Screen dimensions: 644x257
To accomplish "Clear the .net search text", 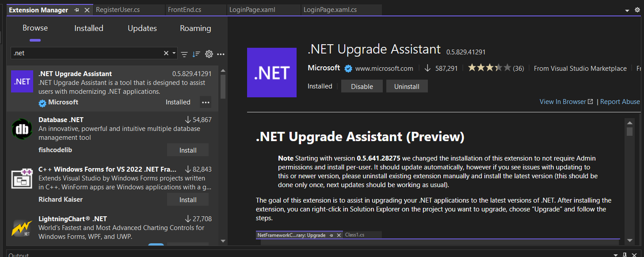I will tap(166, 53).
